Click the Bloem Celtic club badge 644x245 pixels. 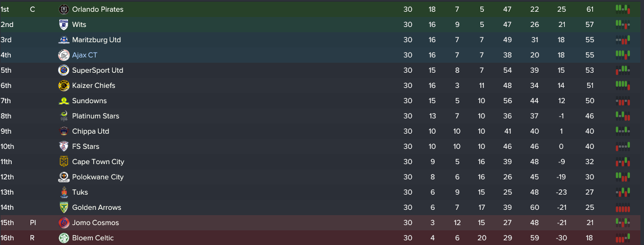tap(64, 237)
